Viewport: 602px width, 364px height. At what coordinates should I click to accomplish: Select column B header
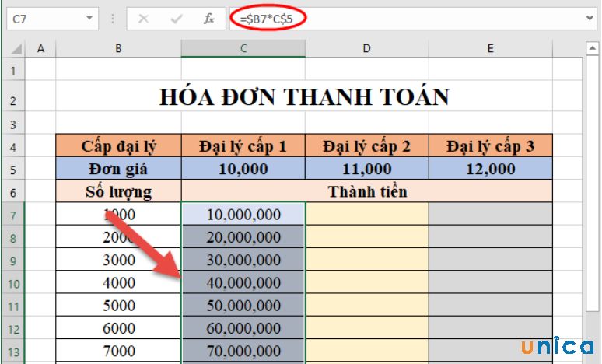(x=118, y=48)
